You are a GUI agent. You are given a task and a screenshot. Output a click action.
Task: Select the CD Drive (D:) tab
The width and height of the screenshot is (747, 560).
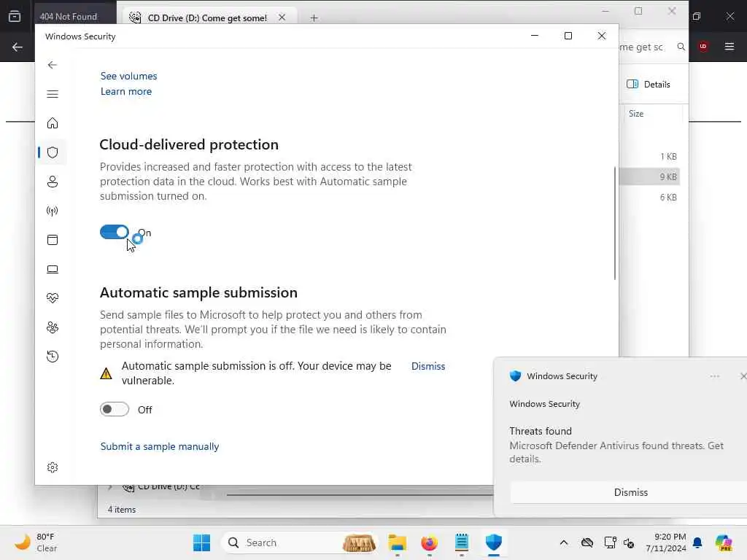[x=207, y=17]
